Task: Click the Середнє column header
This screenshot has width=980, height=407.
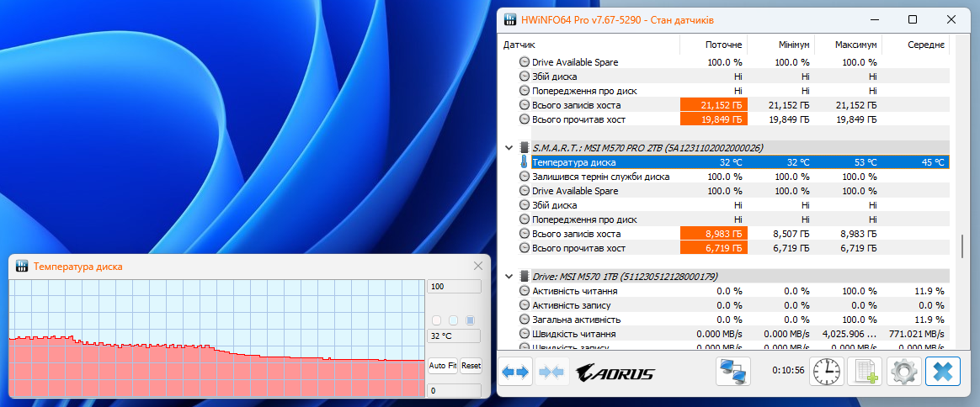Action: pos(925,45)
